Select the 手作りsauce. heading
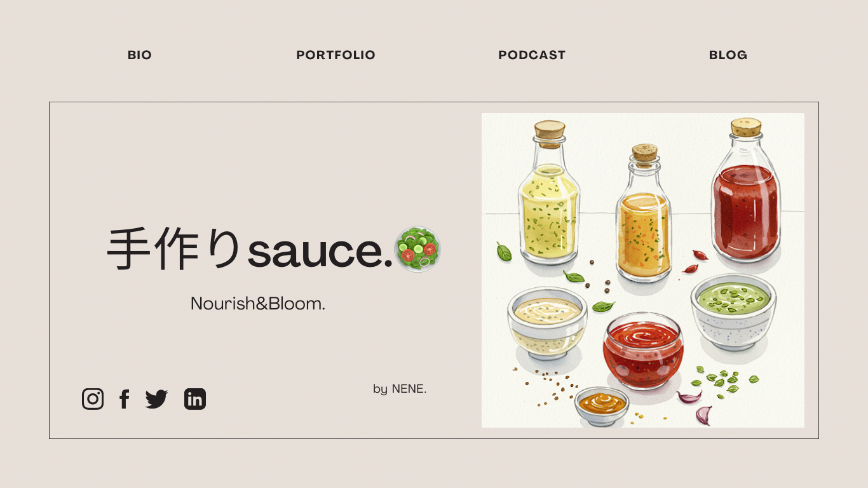 (250, 250)
